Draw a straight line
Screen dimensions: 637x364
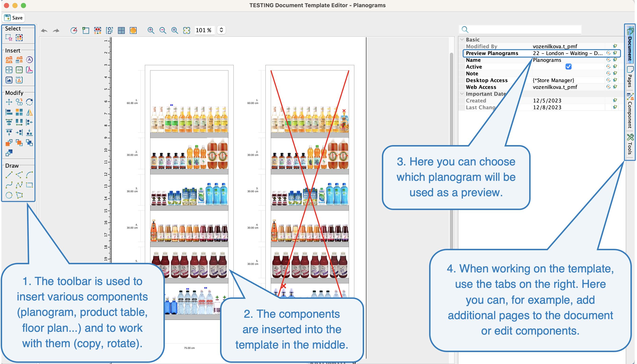(9, 175)
